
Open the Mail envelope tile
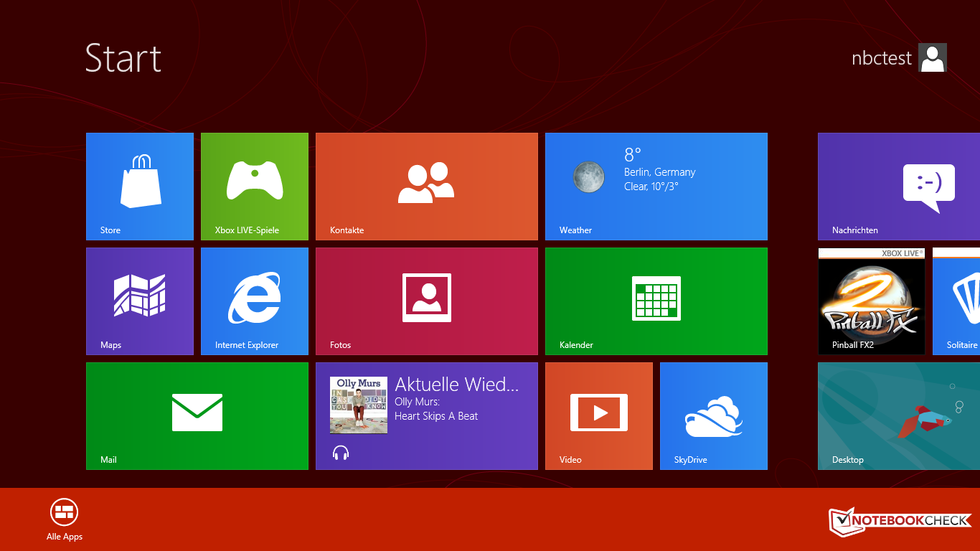tap(197, 415)
